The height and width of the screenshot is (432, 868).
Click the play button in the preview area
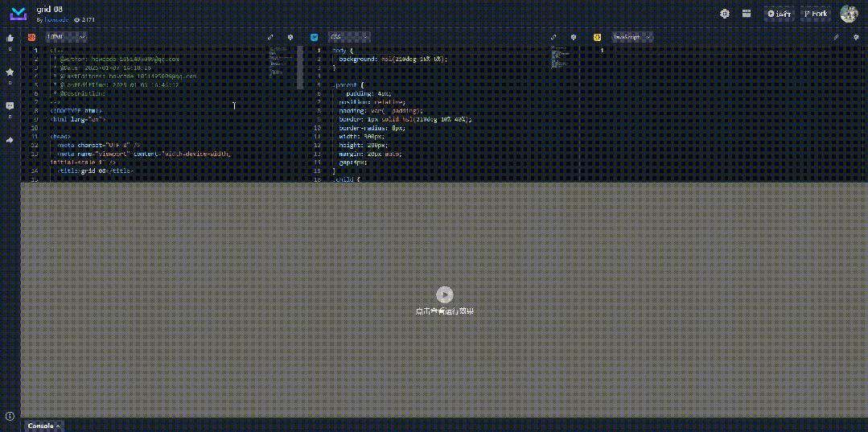point(445,294)
